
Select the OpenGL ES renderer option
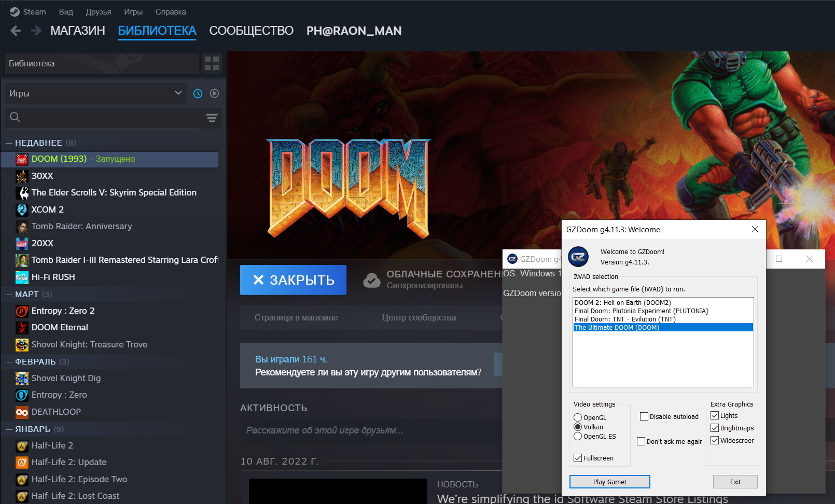point(578,436)
